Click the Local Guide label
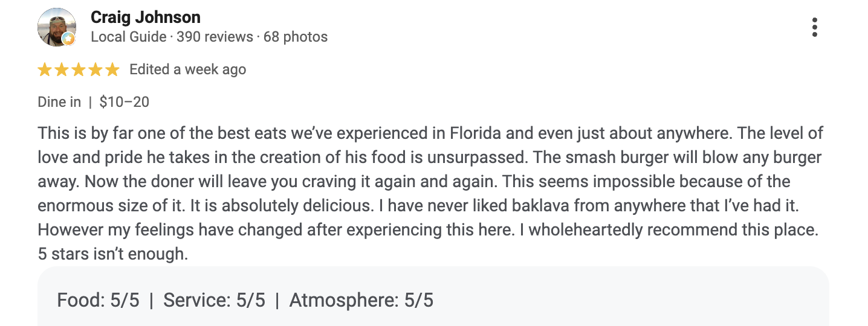Screen dimensions: 868x326 click(128, 37)
